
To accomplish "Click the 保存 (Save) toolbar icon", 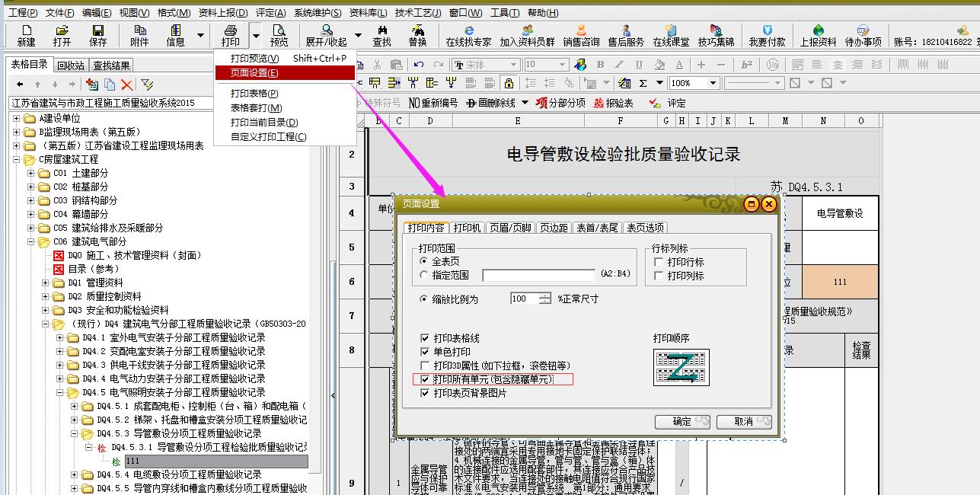I will (97, 35).
